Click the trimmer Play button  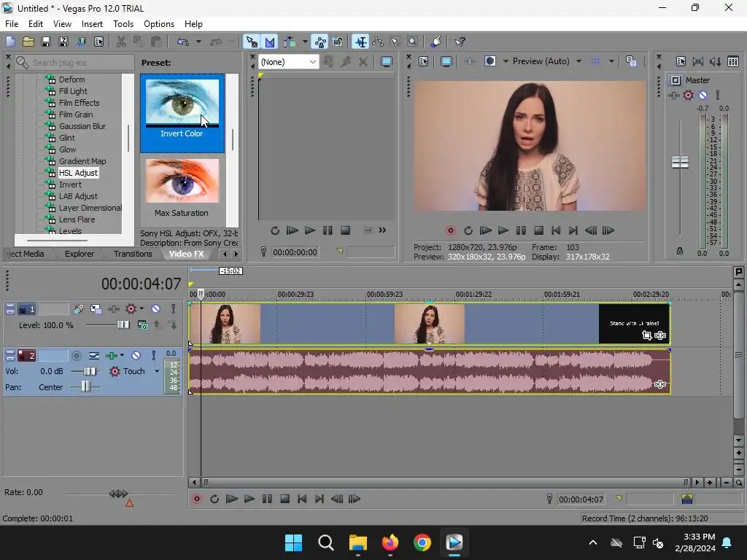click(x=309, y=230)
